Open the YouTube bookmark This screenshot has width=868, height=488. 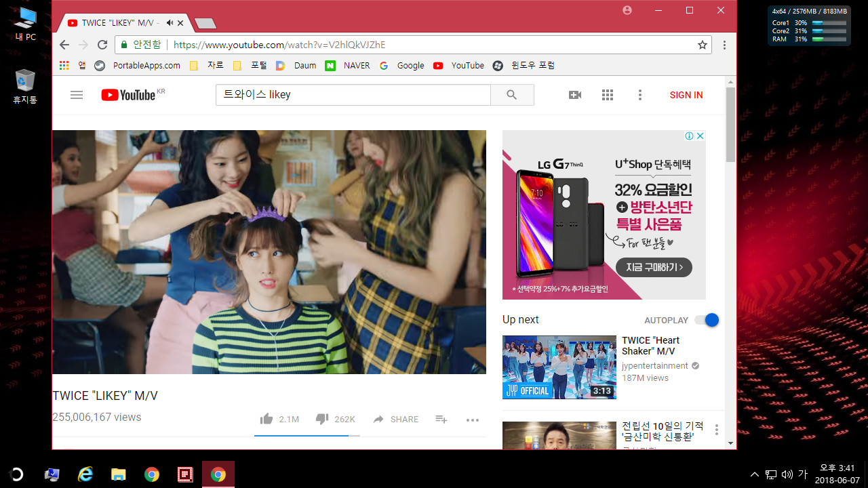click(458, 66)
